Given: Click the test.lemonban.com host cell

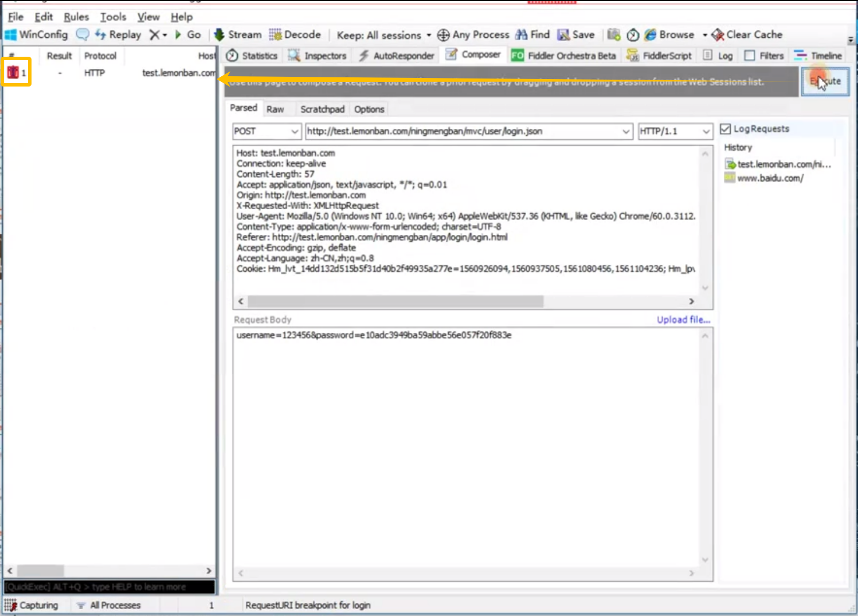Looking at the screenshot, I should [179, 73].
